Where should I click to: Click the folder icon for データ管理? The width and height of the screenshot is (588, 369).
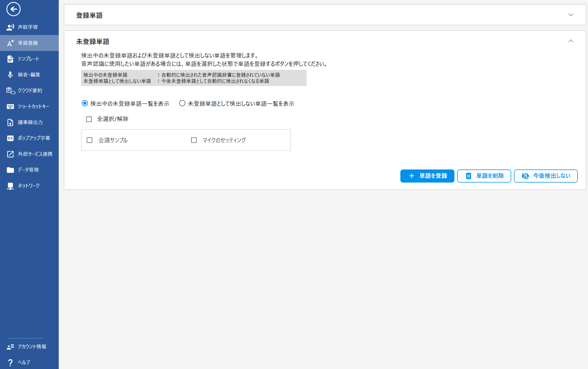pos(10,170)
